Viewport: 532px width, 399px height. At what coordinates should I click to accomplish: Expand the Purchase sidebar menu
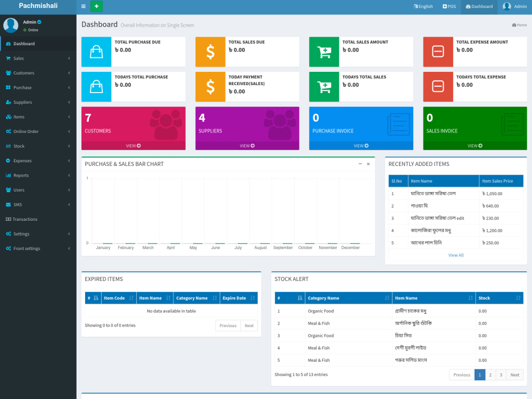pyautogui.click(x=38, y=88)
